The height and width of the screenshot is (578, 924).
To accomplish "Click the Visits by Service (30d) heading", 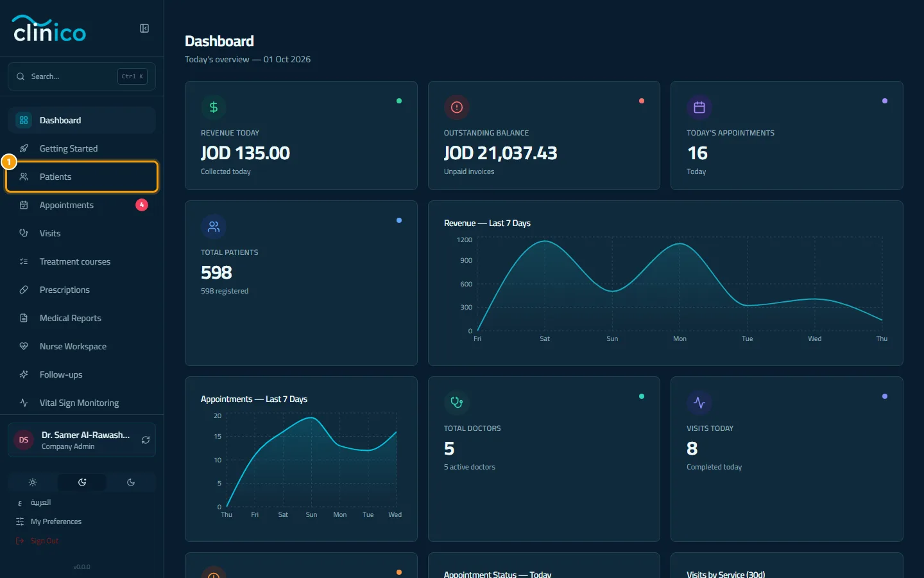I will point(726,574).
